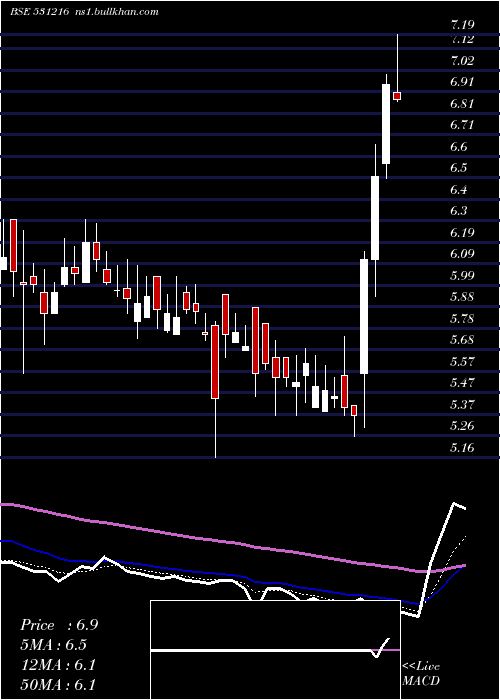Image resolution: width=500 pixels, height=700 pixels.
Task: Click the 6.5 price axis label
Action: (459, 168)
